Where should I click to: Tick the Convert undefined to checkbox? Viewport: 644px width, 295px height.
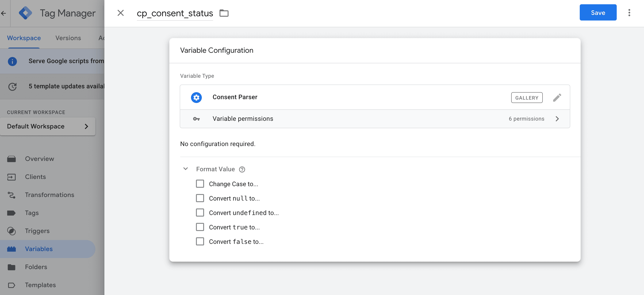(200, 213)
